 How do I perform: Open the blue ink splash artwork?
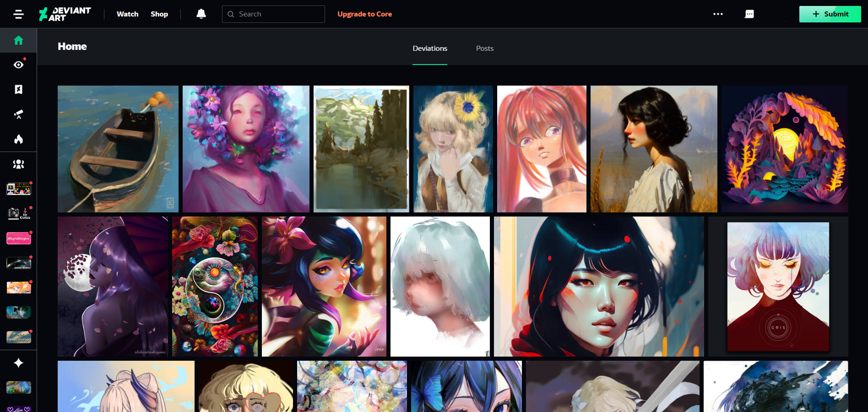tap(776, 386)
